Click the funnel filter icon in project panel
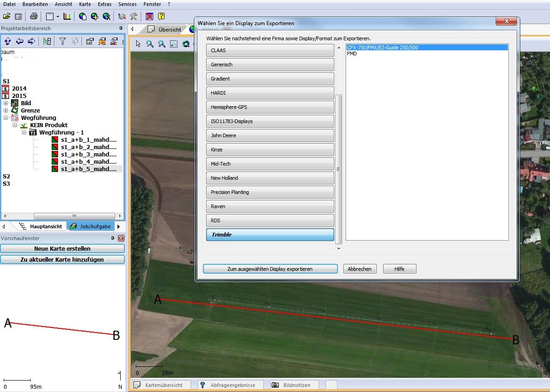Viewport: 550px width, 392px height. tap(63, 41)
